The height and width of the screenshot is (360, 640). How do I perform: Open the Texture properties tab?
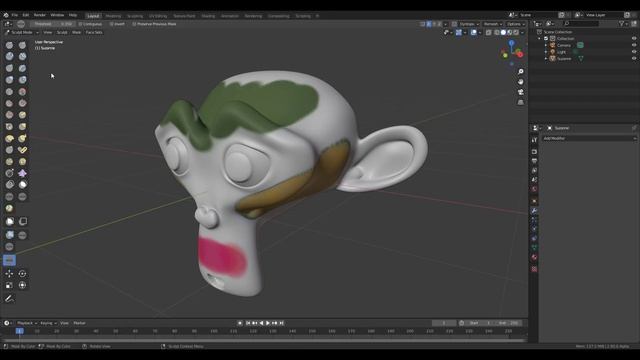534,269
